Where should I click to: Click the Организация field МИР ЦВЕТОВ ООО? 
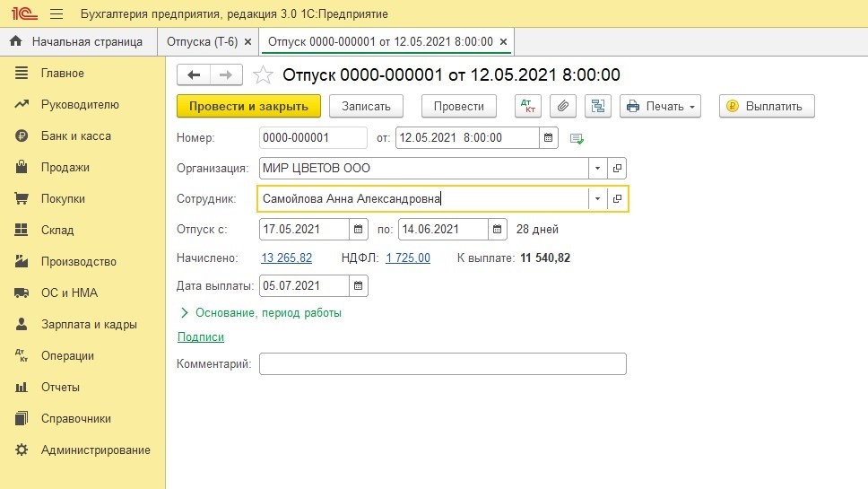[423, 169]
